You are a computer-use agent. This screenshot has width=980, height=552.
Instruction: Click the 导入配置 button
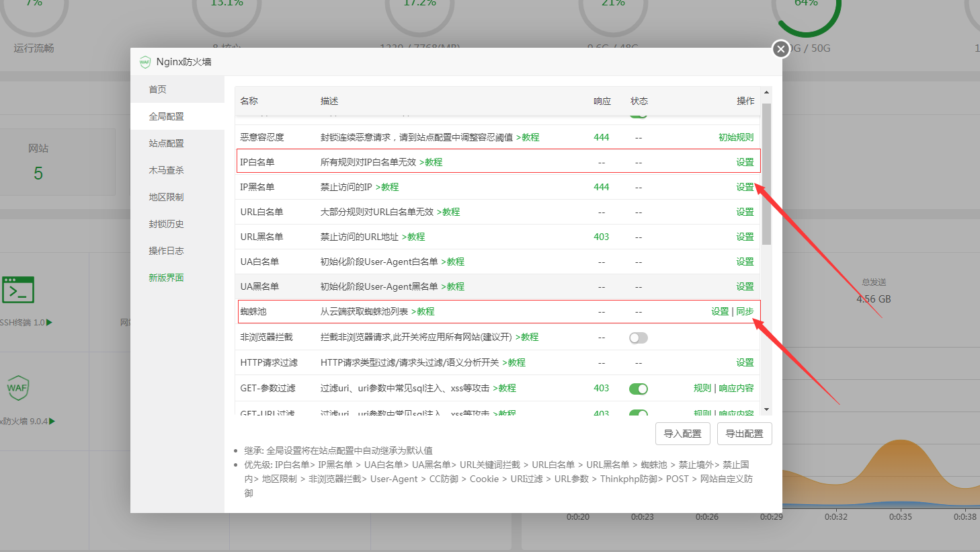(x=682, y=434)
